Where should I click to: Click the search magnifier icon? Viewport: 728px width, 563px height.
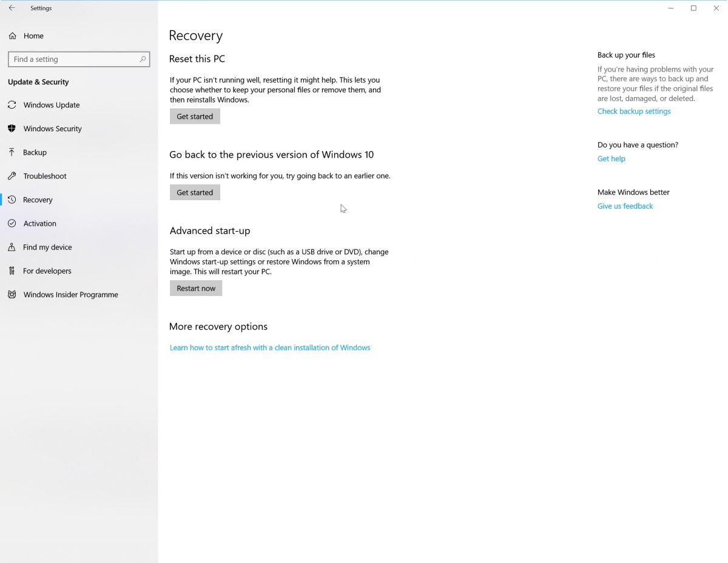pyautogui.click(x=143, y=59)
